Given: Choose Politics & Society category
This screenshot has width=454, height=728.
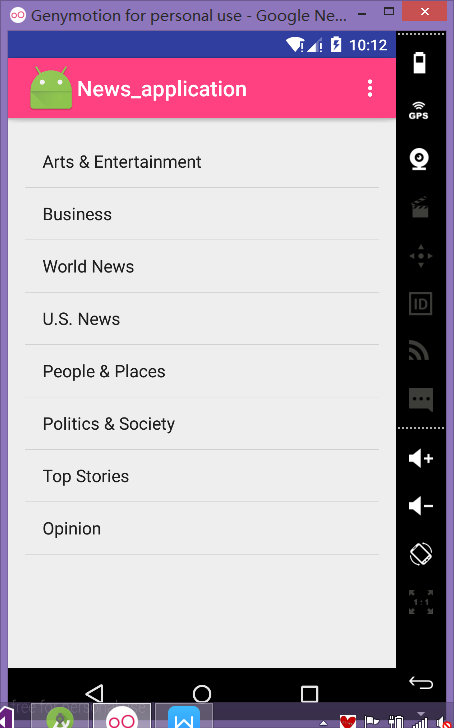Looking at the screenshot, I should pyautogui.click(x=202, y=424).
